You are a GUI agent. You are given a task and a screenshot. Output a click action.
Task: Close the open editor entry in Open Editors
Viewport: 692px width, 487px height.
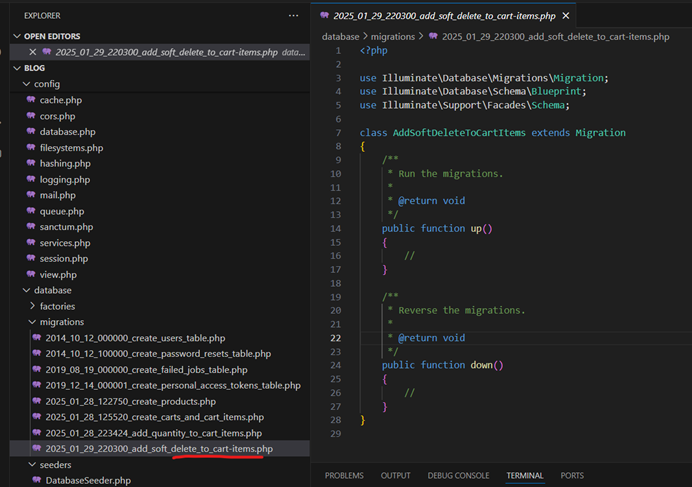(33, 52)
